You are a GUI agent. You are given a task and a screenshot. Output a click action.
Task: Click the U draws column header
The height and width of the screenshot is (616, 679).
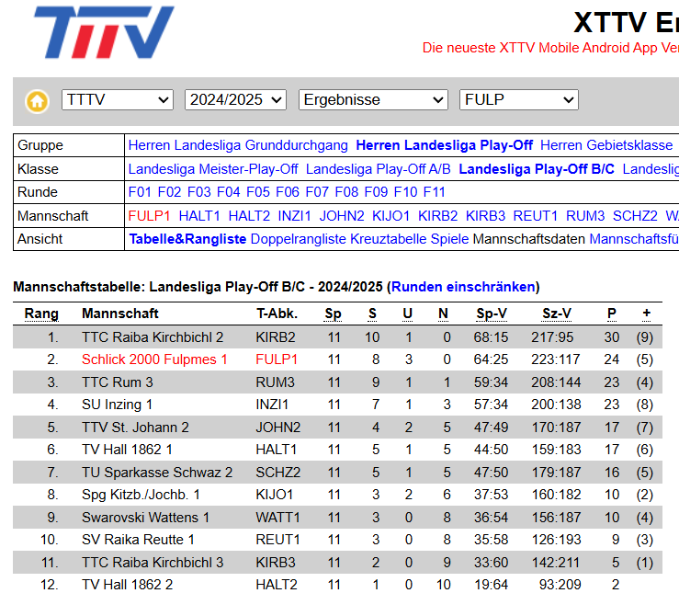[407, 314]
